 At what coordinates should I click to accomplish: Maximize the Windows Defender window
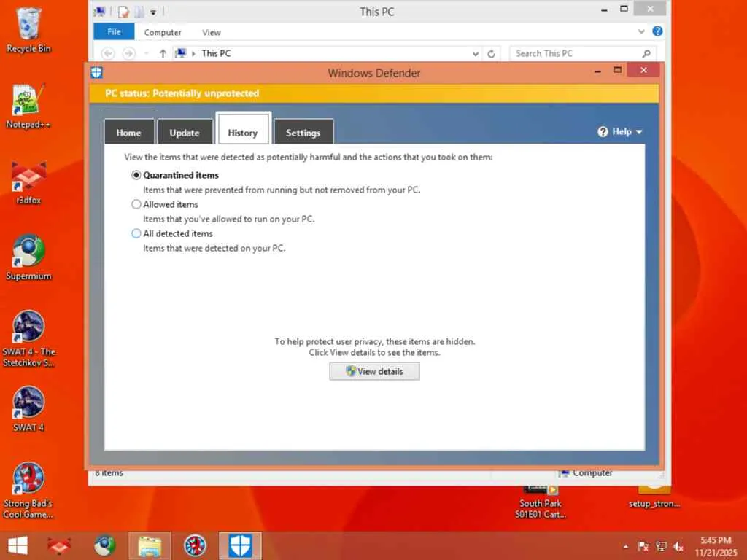[617, 70]
